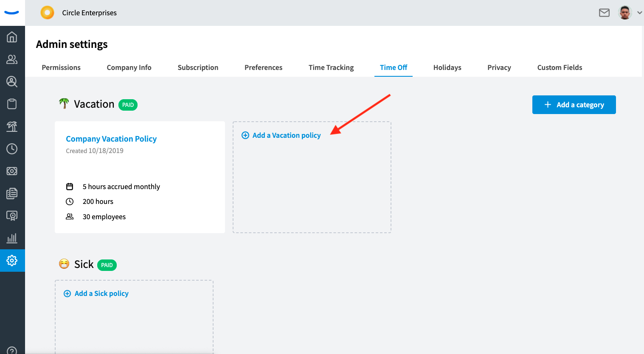Open the time off beach umbrella sidebar icon

click(x=12, y=126)
